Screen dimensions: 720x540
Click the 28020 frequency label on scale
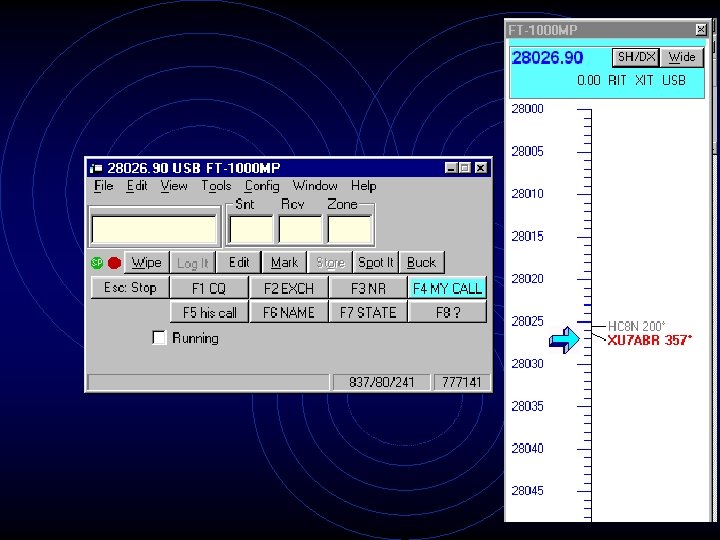[x=528, y=279]
